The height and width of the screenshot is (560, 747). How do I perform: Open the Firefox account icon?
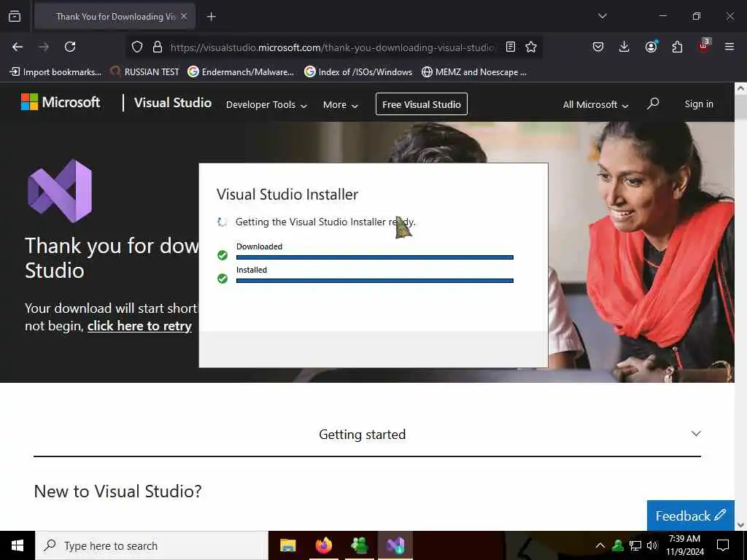pos(651,47)
